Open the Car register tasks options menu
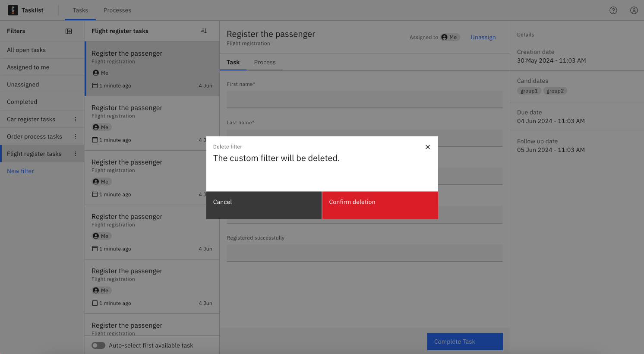 (76, 119)
